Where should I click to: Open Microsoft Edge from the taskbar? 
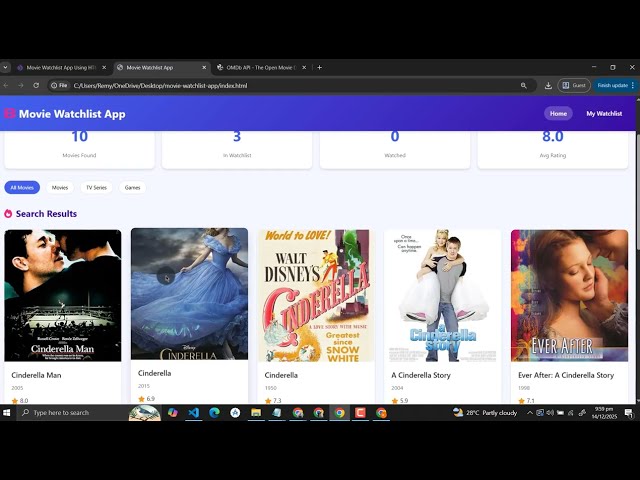point(215,413)
